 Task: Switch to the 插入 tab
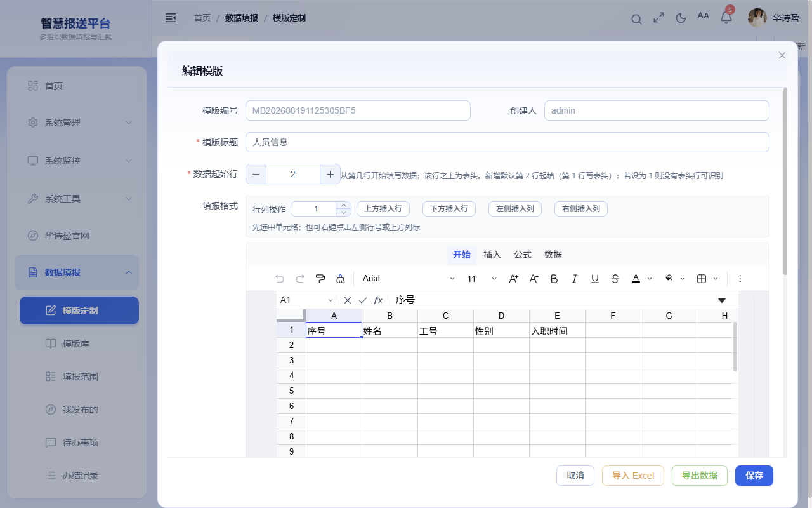[x=492, y=255]
